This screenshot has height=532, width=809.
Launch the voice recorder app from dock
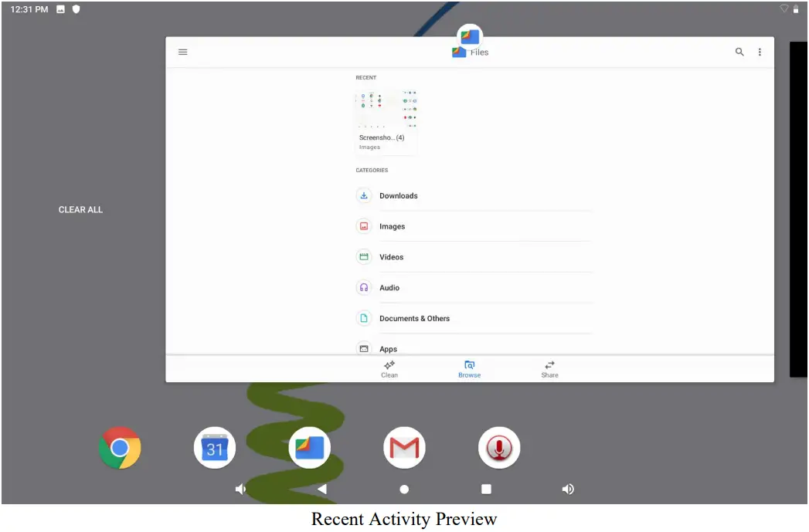click(x=499, y=448)
